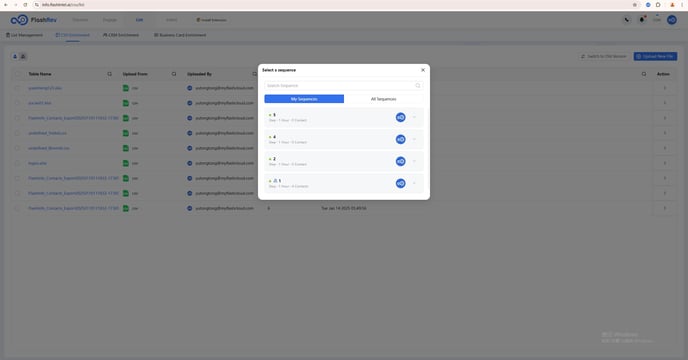
Task: Click the browser Reload button
Action: pos(25,5)
